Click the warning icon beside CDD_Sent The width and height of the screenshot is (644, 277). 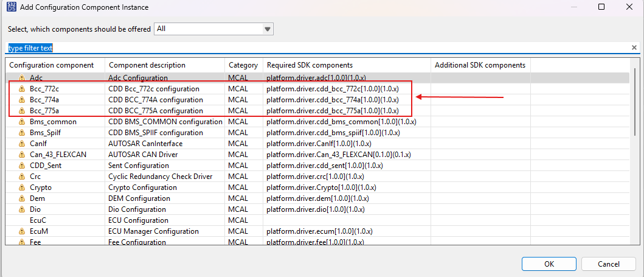click(22, 166)
